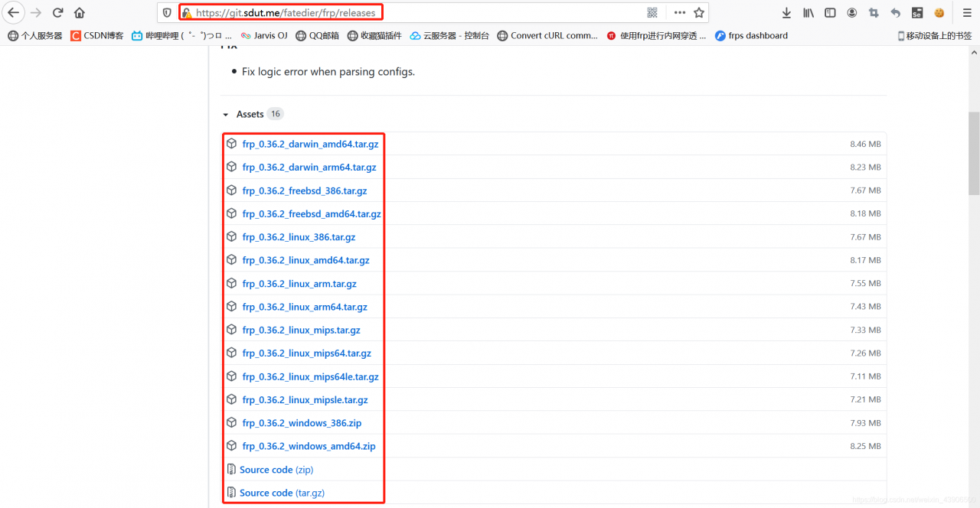
Task: Open the 使用frp进行内网穿透 bookmark
Action: [656, 35]
